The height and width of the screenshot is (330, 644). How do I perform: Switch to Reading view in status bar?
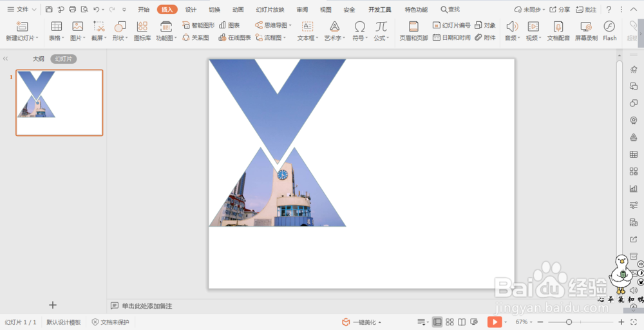point(462,322)
